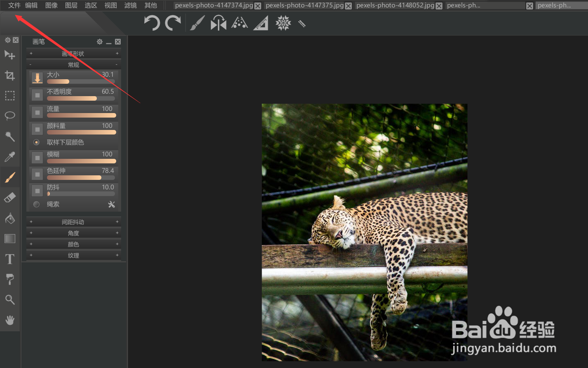Toggle the 不透明度 pressure control square
This screenshot has width=588, height=368.
[37, 95]
